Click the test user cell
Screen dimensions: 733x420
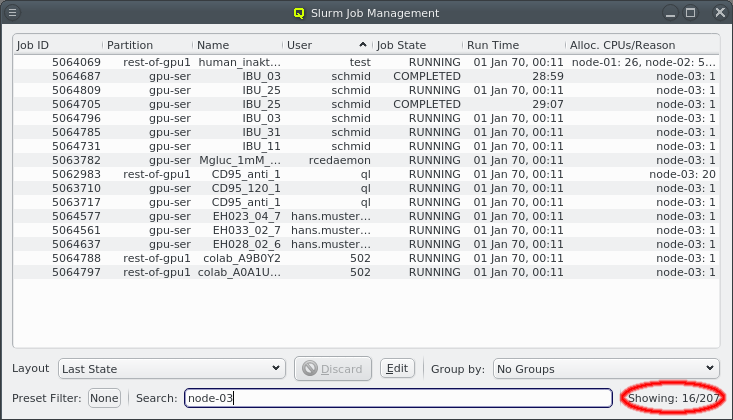[360, 62]
